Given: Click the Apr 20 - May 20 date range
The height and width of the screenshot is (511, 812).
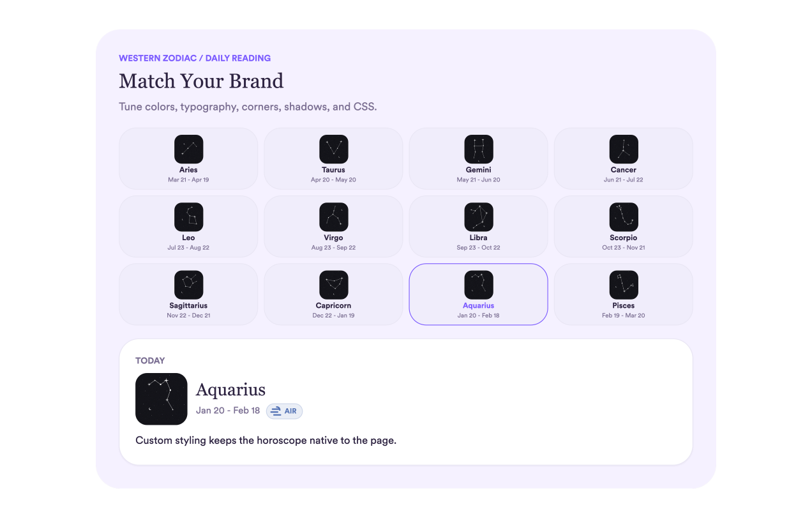Looking at the screenshot, I should pyautogui.click(x=333, y=180).
